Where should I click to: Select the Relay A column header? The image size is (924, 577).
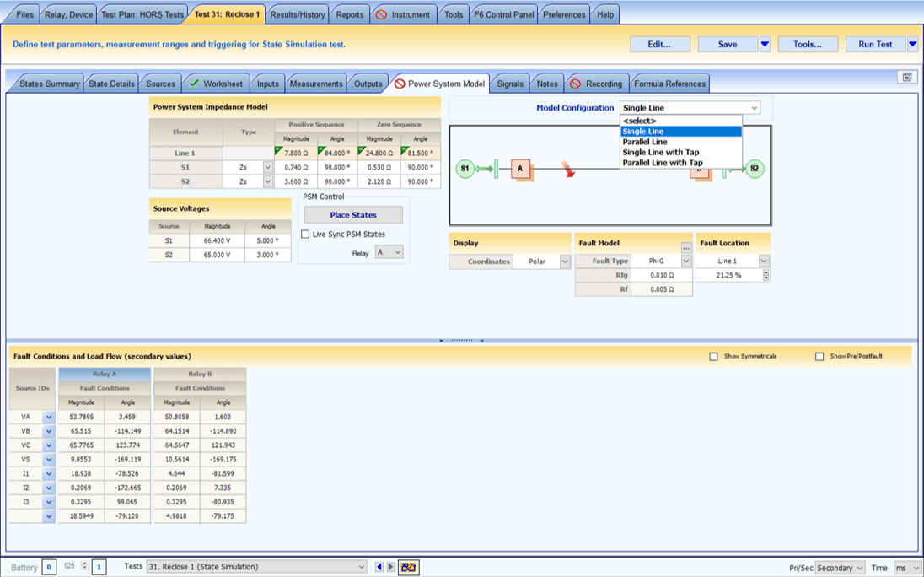[x=105, y=374]
